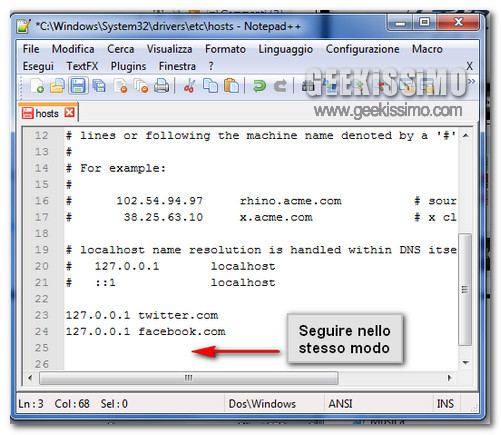Open the Esegui menu
This screenshot has height=435, width=501.
click(38, 66)
